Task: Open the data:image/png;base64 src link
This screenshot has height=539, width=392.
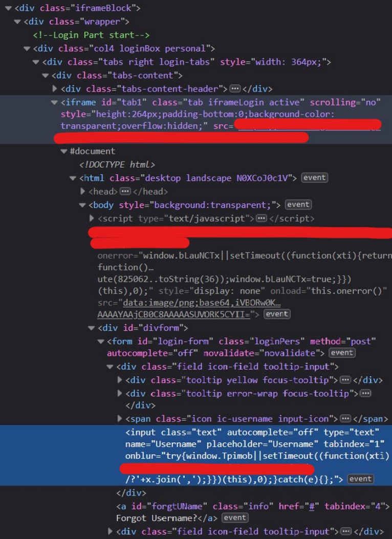Action: (x=202, y=303)
